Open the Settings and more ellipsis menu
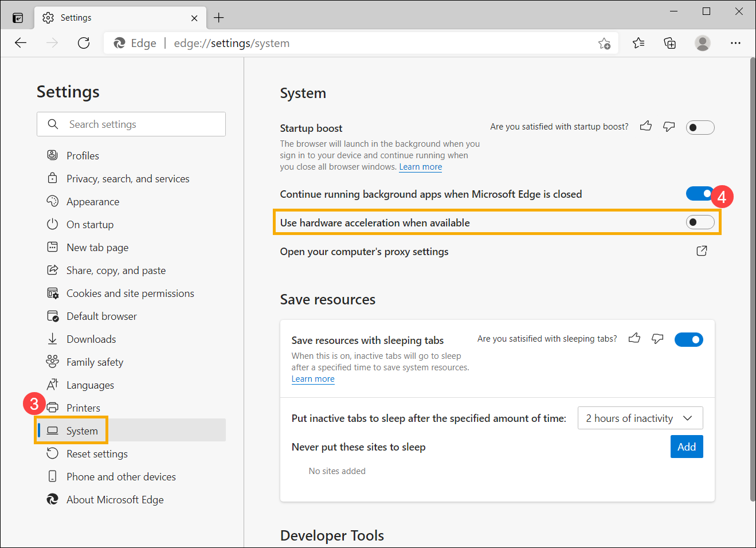The image size is (756, 548). [x=735, y=43]
